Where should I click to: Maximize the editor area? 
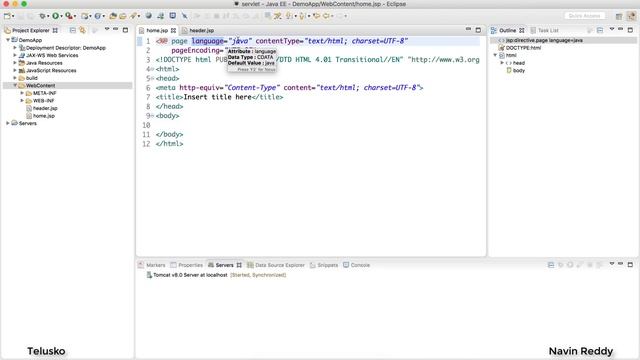pos(478,30)
